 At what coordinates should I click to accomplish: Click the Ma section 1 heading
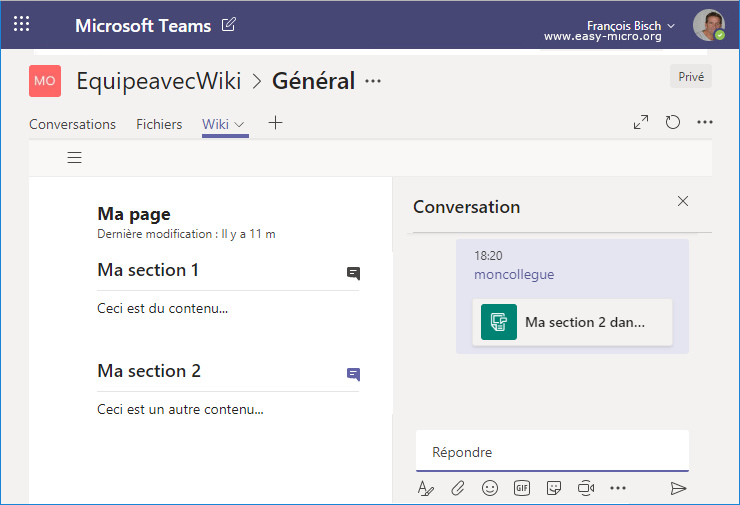(148, 270)
